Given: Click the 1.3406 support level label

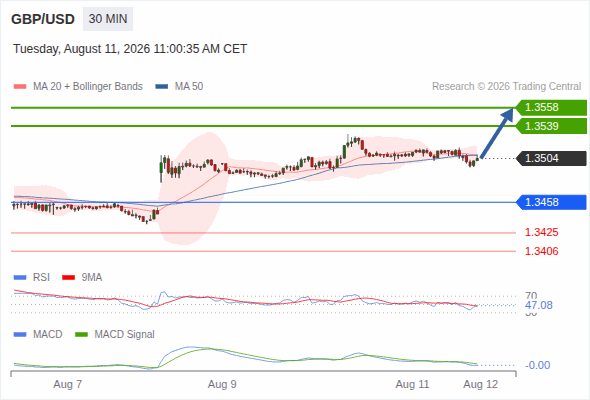Looking at the screenshot, I should pyautogui.click(x=541, y=251).
